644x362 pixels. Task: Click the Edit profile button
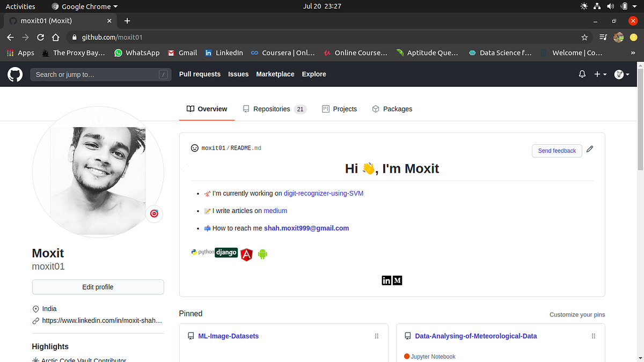pos(98,287)
